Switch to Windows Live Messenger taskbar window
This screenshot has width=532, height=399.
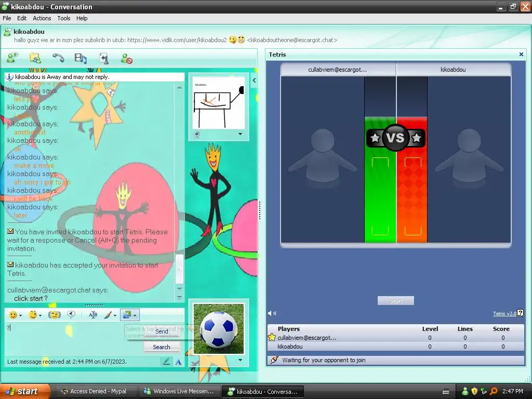point(179,392)
